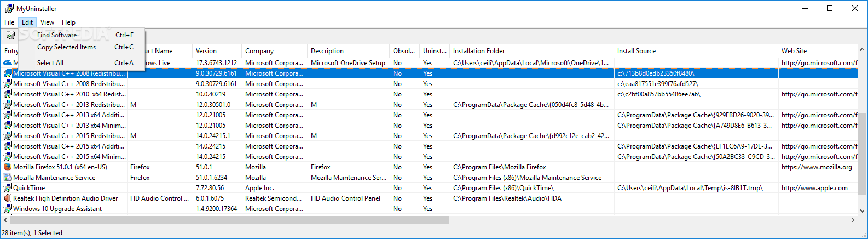This screenshot has height=239, width=868.
Task: Click the Windows 10 Upgrade Assistant icon
Action: (8, 209)
